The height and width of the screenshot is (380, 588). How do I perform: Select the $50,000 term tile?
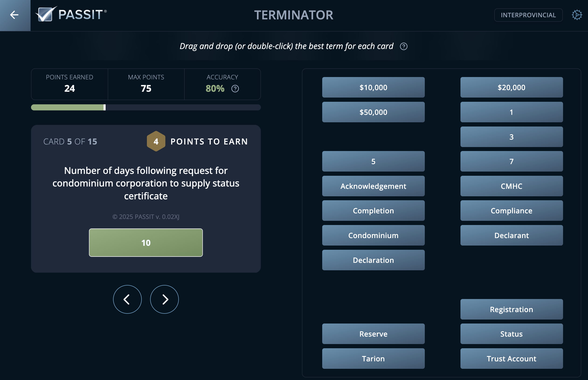(373, 112)
